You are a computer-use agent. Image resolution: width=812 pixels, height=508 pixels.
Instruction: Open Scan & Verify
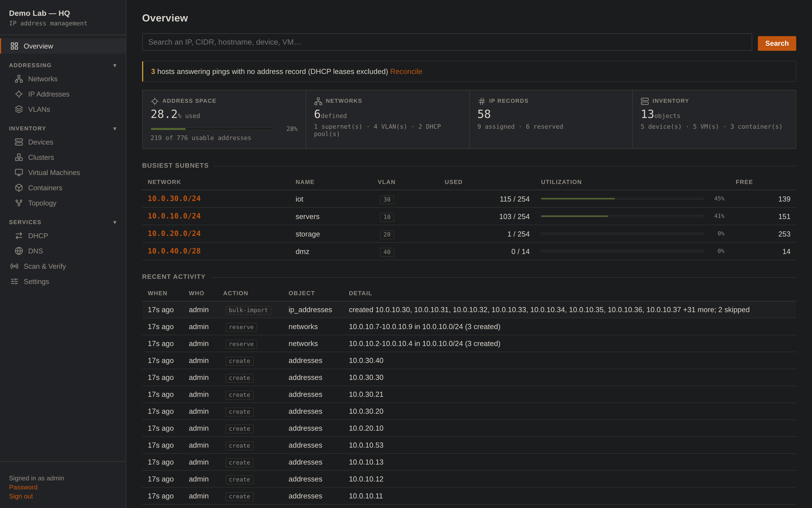(x=45, y=266)
